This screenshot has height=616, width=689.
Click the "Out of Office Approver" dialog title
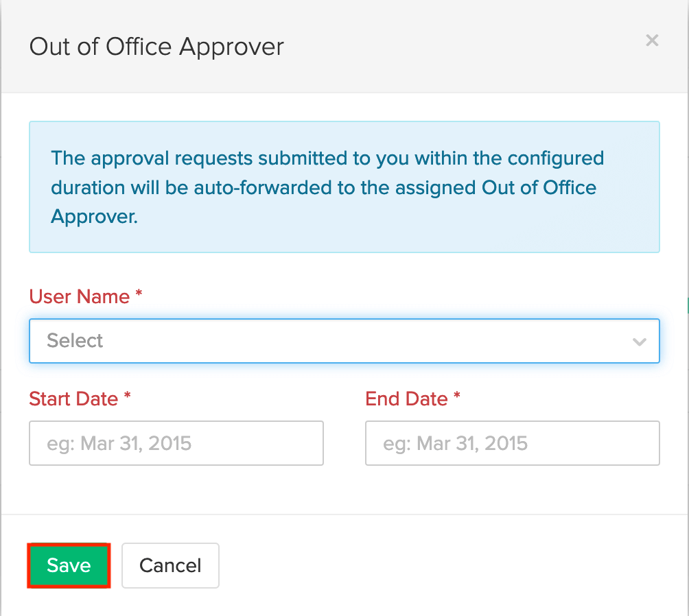[156, 47]
